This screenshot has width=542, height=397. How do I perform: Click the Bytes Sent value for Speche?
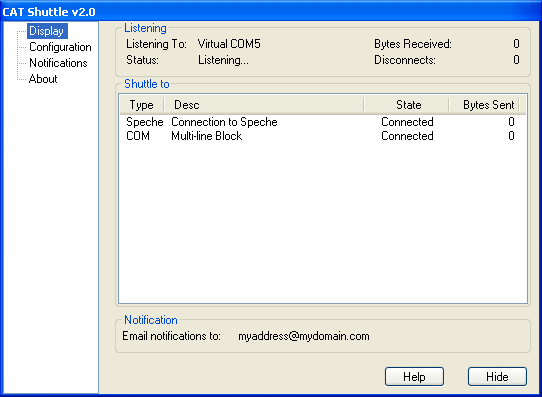click(x=511, y=122)
